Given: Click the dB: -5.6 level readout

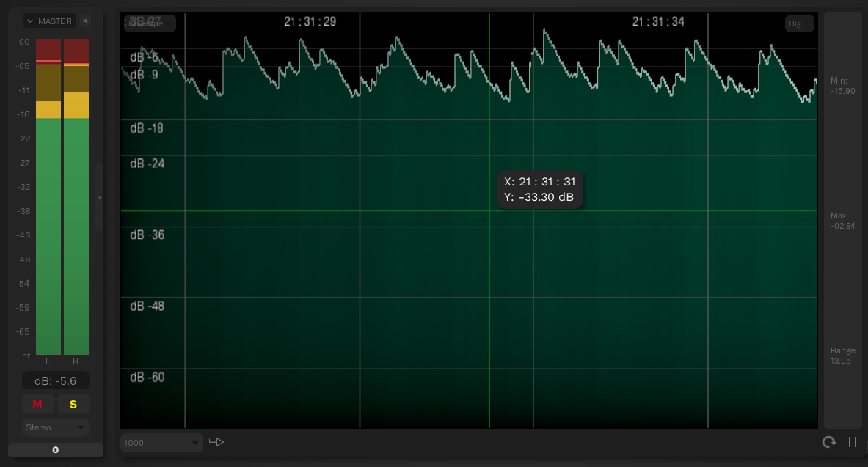Looking at the screenshot, I should (x=56, y=381).
